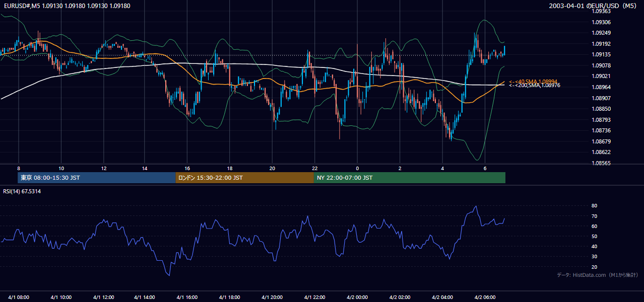This screenshot has height=302, width=644.
Task: Click price axis value 1.08622
Action: click(601, 152)
